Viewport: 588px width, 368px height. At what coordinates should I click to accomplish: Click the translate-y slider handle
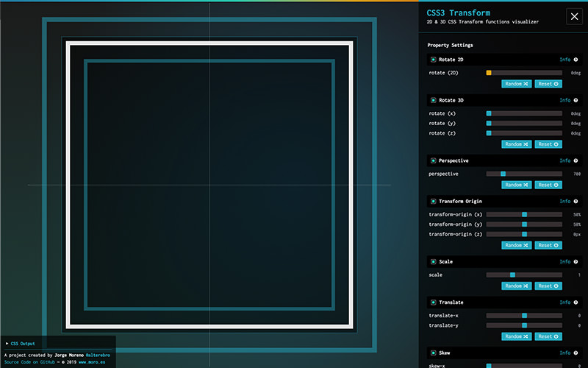click(524, 325)
